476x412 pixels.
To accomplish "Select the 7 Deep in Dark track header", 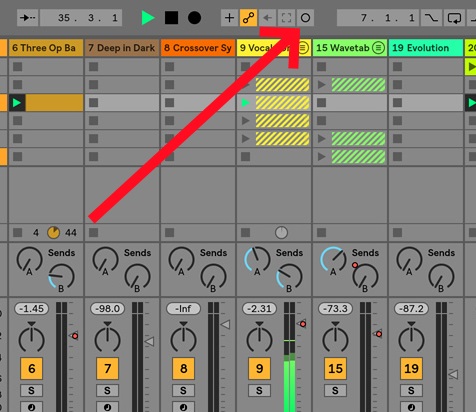I will click(122, 48).
